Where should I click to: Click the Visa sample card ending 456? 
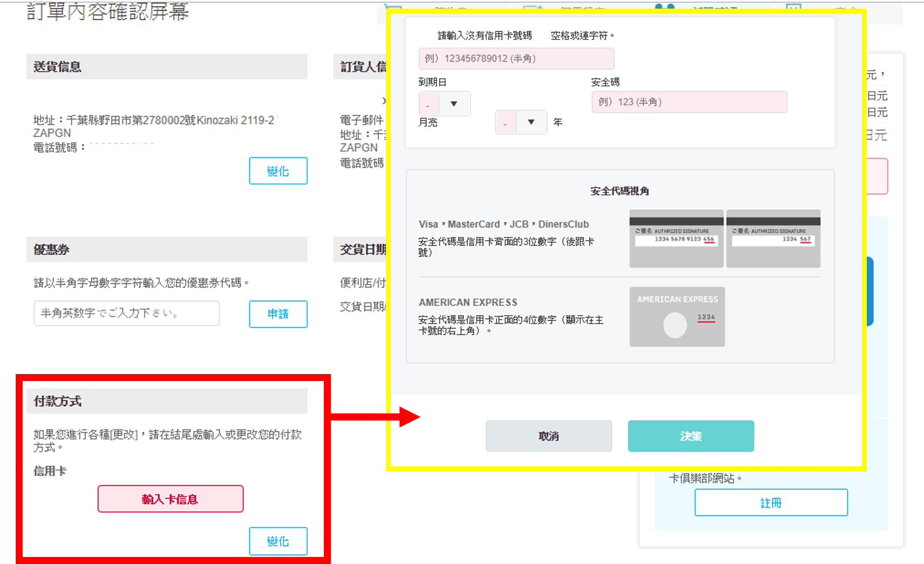point(676,239)
